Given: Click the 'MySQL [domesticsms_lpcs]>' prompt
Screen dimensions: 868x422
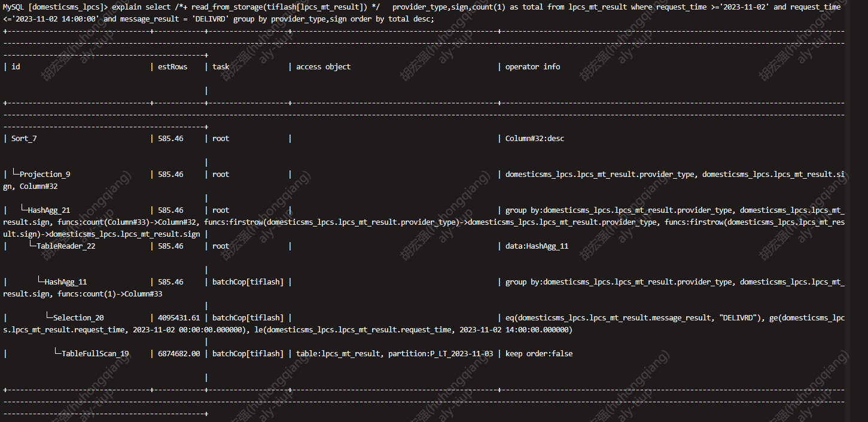Looking at the screenshot, I should point(55,7).
